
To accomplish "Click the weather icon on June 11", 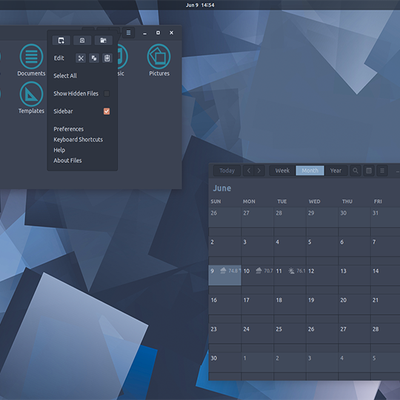I will [x=291, y=271].
